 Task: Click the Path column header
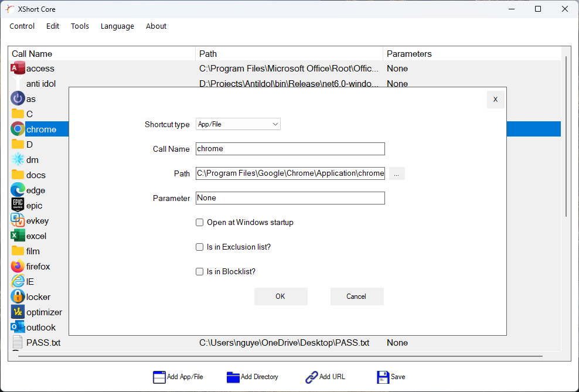click(x=289, y=54)
